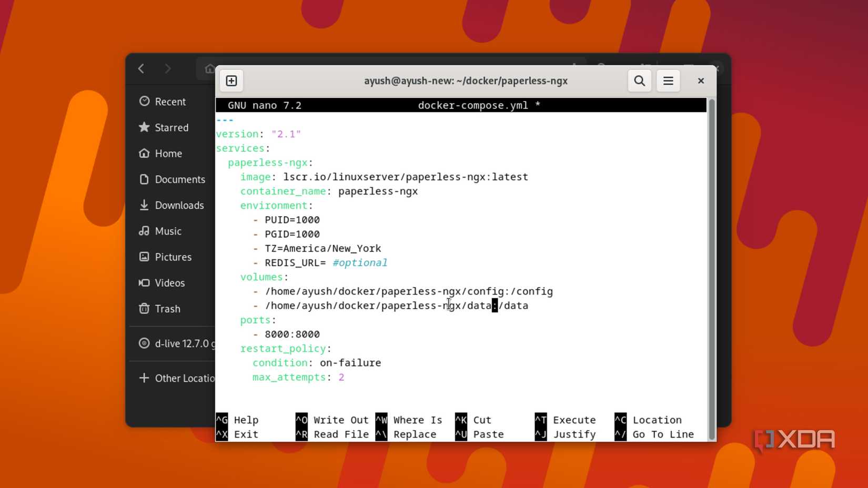Click the Documents file icon
This screenshot has height=488, width=868.
coord(144,179)
